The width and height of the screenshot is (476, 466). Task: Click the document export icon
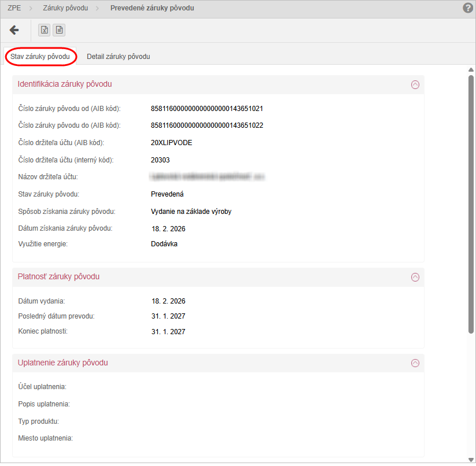pos(60,30)
